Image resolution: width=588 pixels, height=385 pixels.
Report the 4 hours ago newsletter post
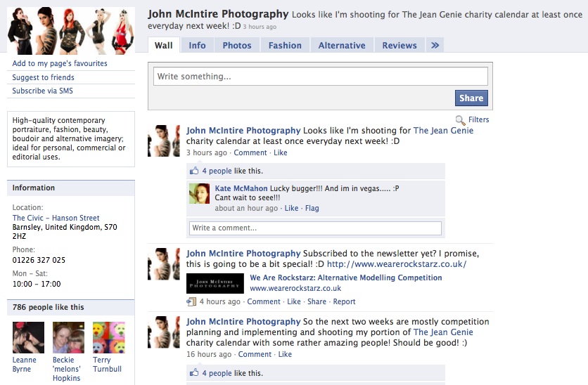(344, 301)
